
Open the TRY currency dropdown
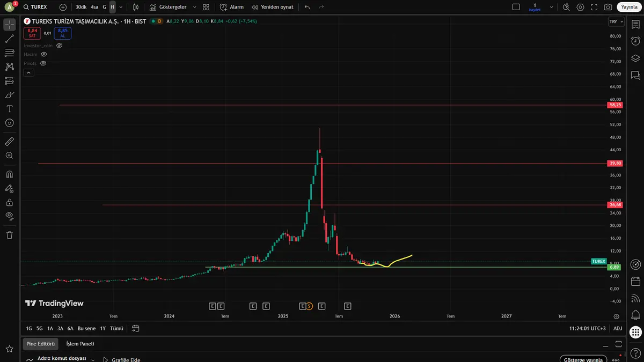[616, 21]
